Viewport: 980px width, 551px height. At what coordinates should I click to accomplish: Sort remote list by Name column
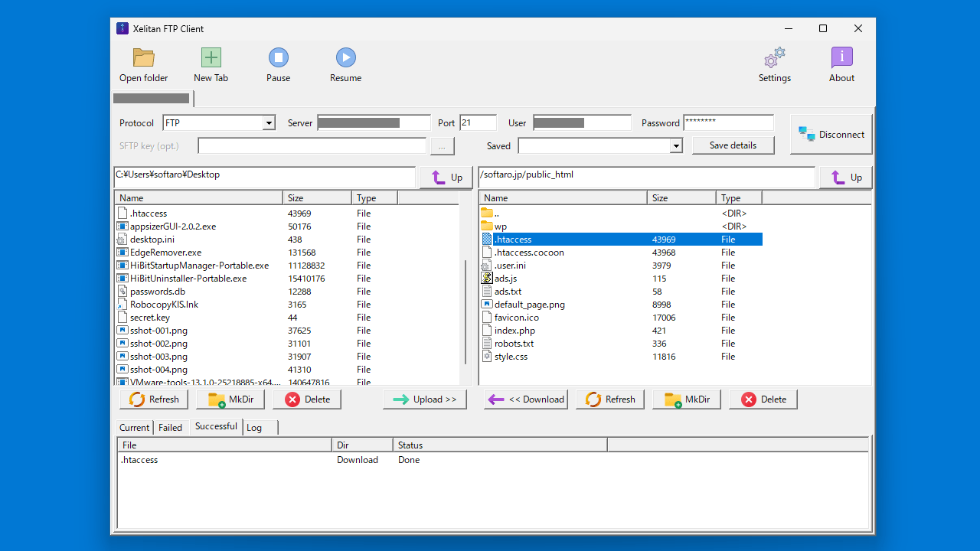[563, 198]
